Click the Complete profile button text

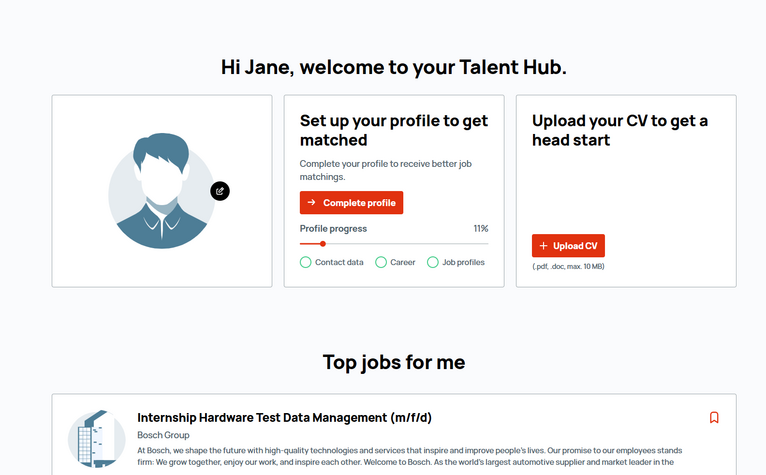tap(359, 203)
